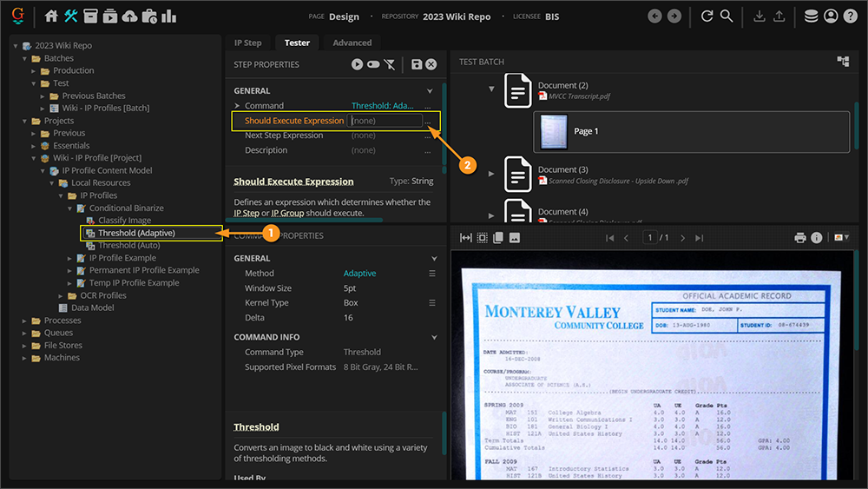Switch to the Advanced tab
This screenshot has height=489, width=868.
coord(352,43)
